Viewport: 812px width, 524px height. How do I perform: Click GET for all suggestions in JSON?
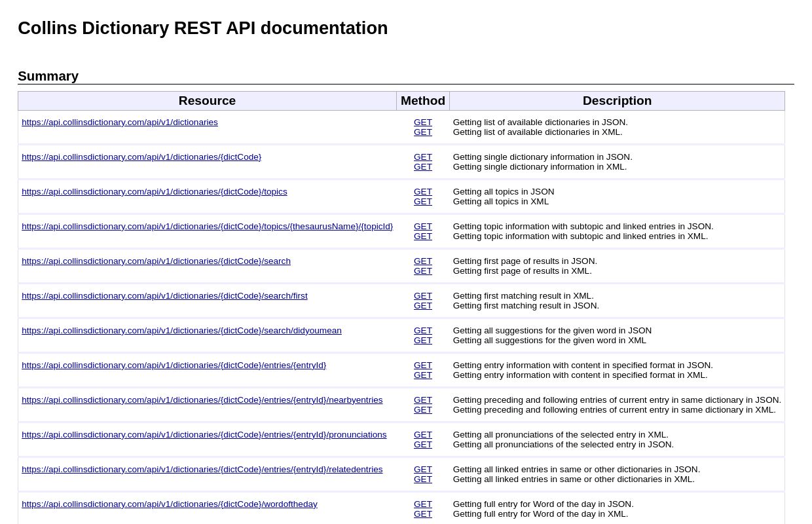pos(422,331)
